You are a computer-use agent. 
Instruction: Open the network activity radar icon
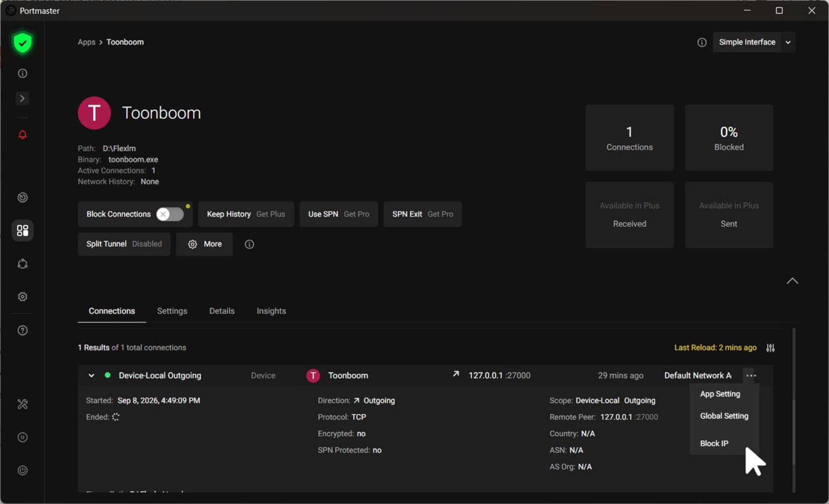22,198
